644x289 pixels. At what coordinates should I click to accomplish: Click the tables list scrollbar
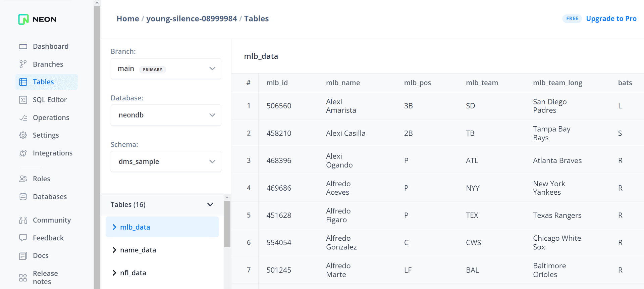[227, 224]
